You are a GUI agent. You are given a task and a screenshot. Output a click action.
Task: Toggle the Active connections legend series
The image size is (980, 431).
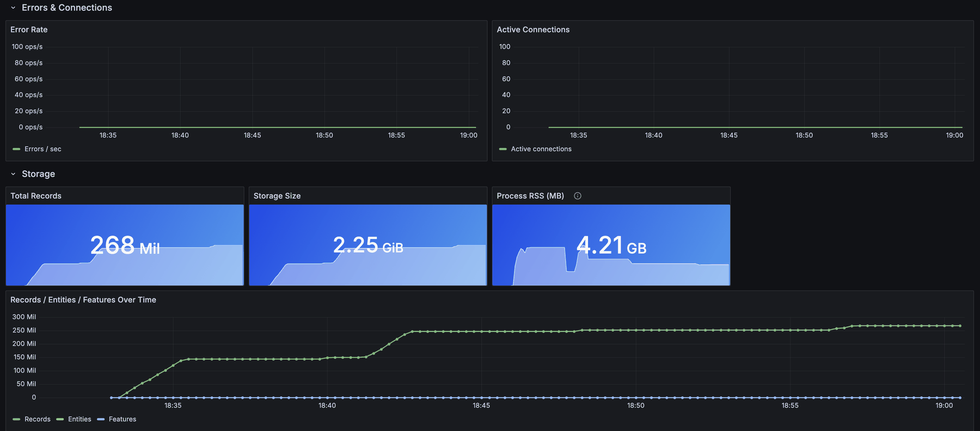click(541, 149)
